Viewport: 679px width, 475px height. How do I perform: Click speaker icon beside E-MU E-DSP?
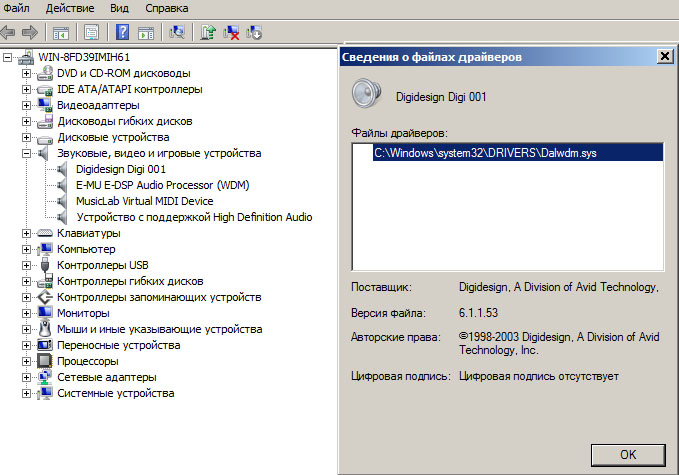pyautogui.click(x=62, y=185)
